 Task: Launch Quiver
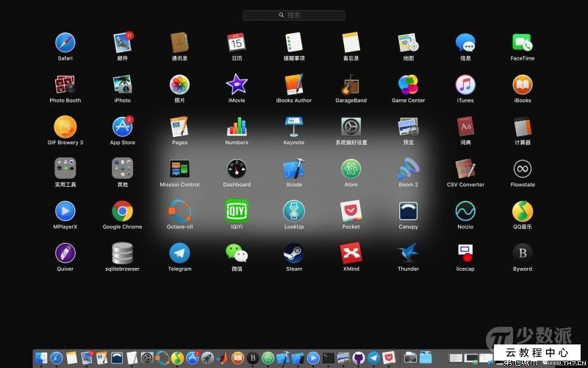65,252
